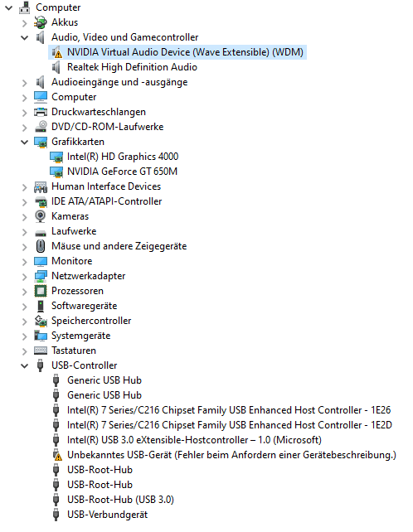Click the NVIDIA GeForce GT 650M icon
413x532 pixels.
[56, 172]
